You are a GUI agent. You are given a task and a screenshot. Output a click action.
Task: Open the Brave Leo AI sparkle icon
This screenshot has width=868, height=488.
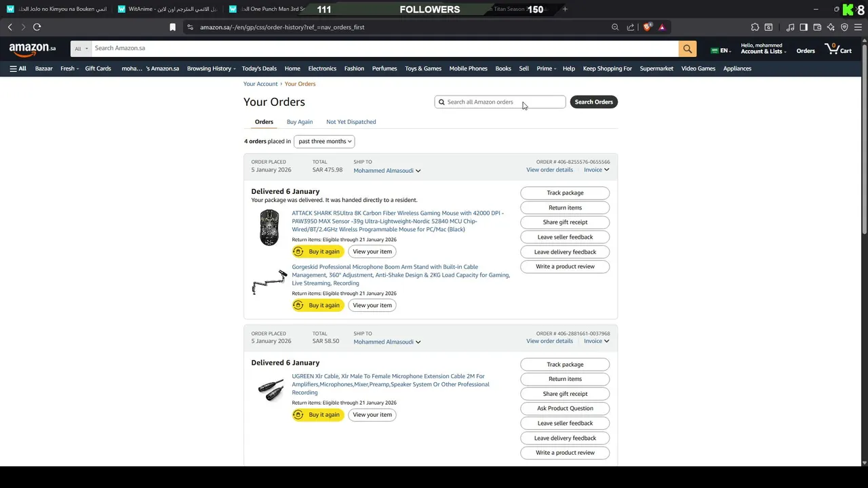831,27
